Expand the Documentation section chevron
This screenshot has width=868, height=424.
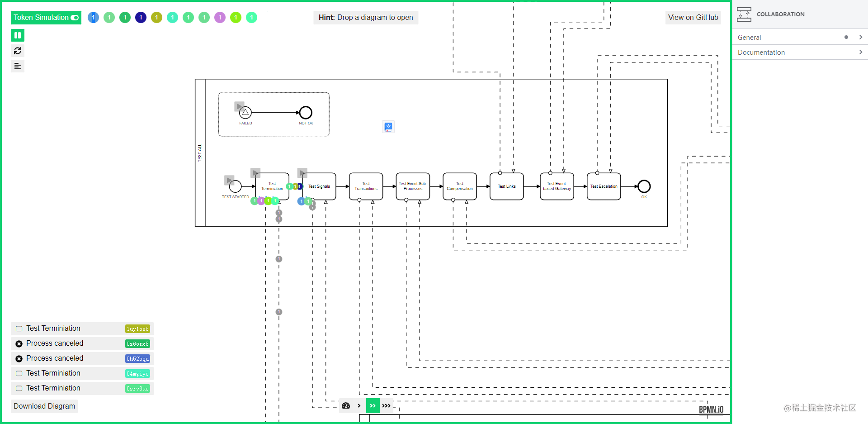tap(861, 52)
